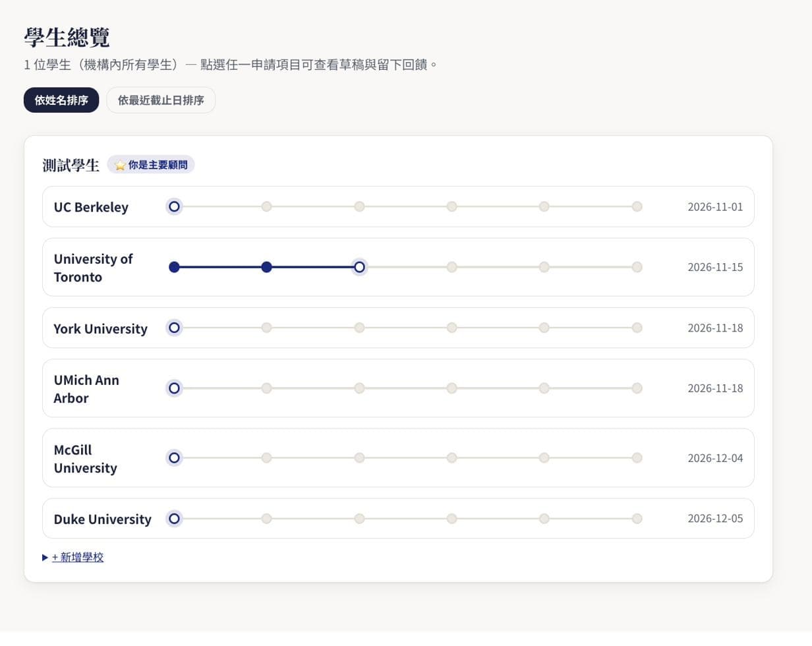Click Duke University's last step dot
This screenshot has height=646, width=812.
(x=637, y=519)
